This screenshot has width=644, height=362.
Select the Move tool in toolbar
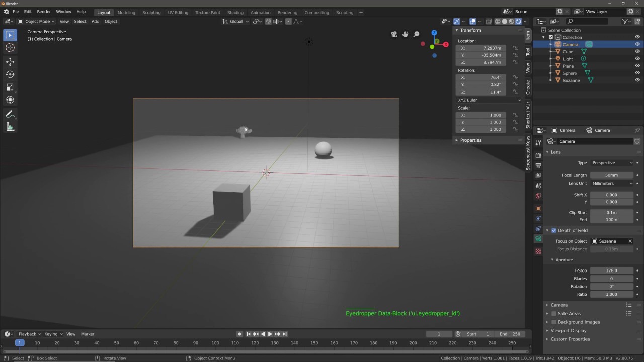tap(10, 61)
